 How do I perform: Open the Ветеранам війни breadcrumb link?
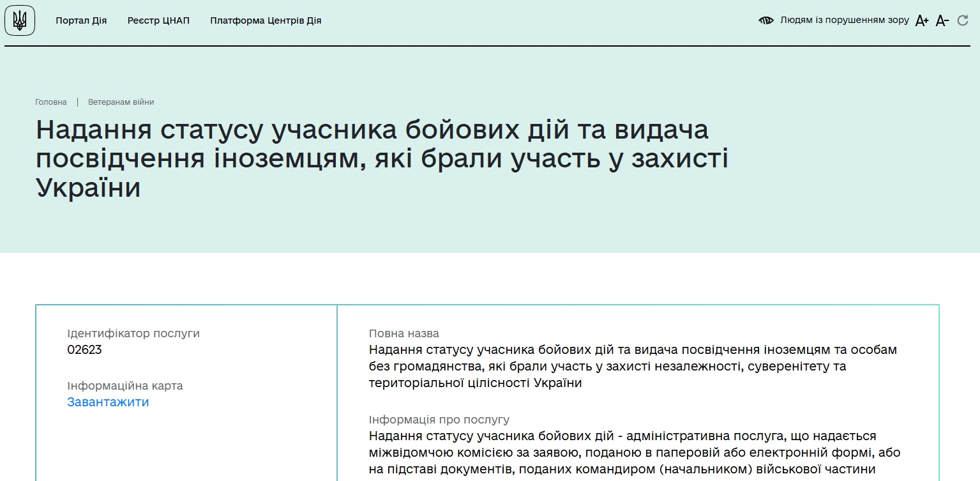click(119, 102)
